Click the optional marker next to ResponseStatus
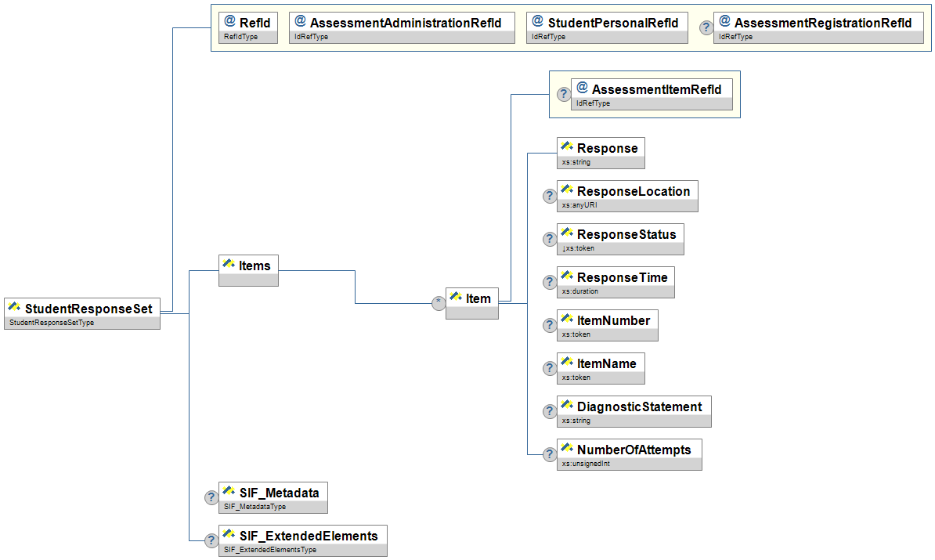This screenshot has height=560, width=935. (x=550, y=239)
